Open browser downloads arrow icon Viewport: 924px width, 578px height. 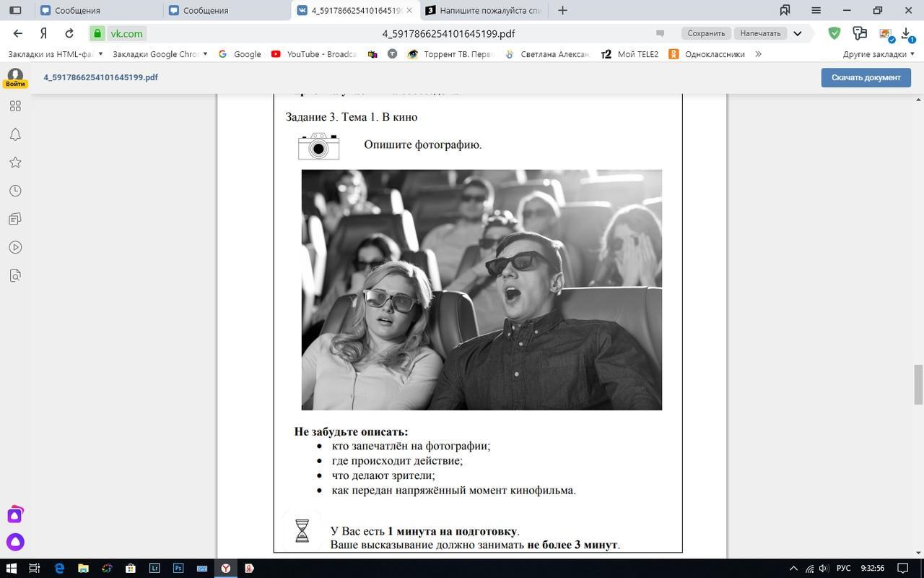click(907, 34)
